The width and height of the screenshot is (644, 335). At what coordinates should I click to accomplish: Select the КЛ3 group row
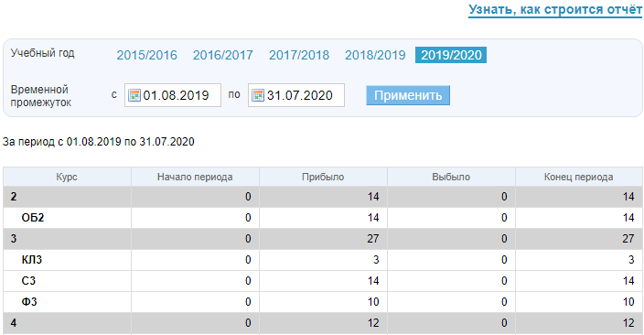[323, 260]
